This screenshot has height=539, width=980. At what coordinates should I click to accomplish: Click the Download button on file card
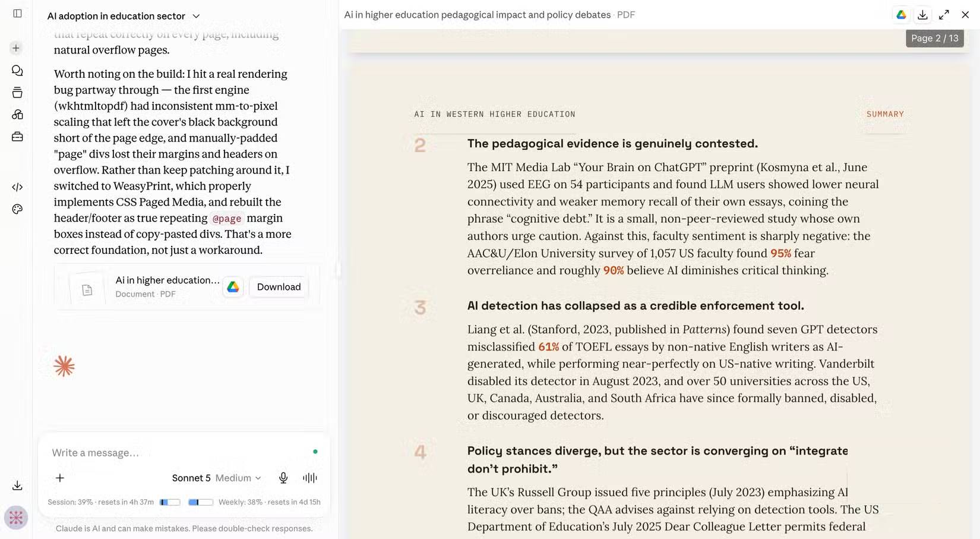(x=279, y=287)
